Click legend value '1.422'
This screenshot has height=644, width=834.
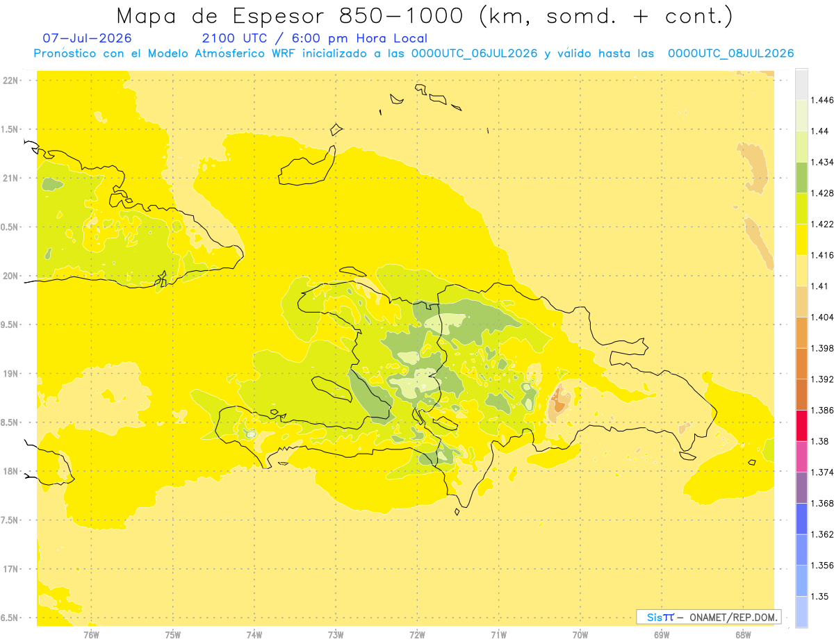(823, 224)
